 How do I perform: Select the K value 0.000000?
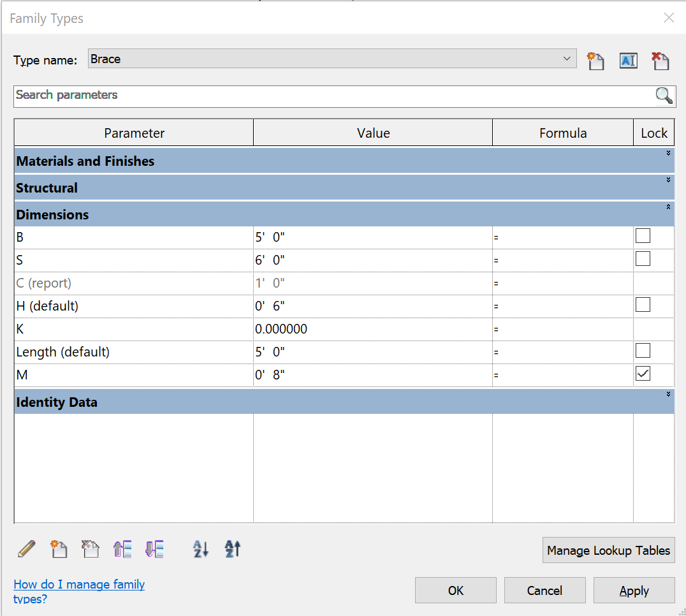tap(373, 329)
